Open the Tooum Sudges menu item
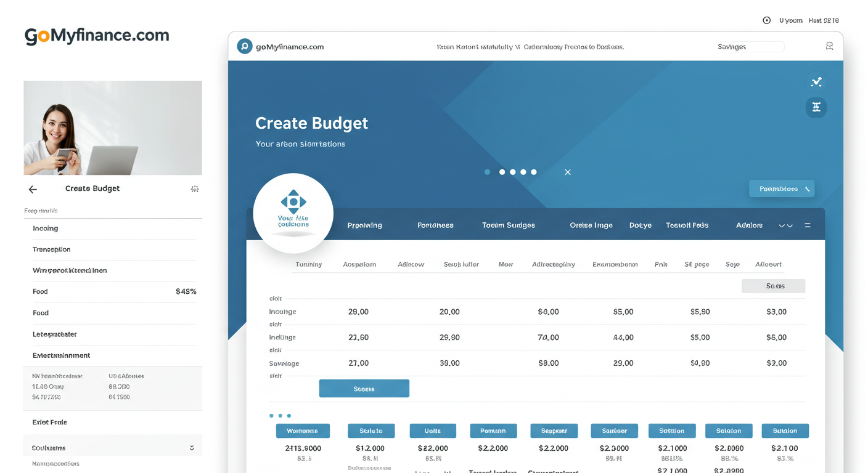Screen dimensions: 868x473 coord(508,225)
